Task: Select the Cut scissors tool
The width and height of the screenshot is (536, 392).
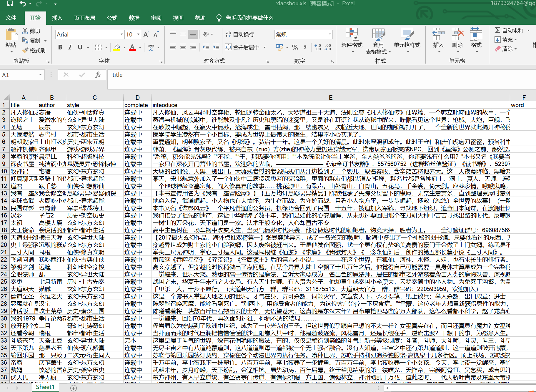Action: point(25,31)
